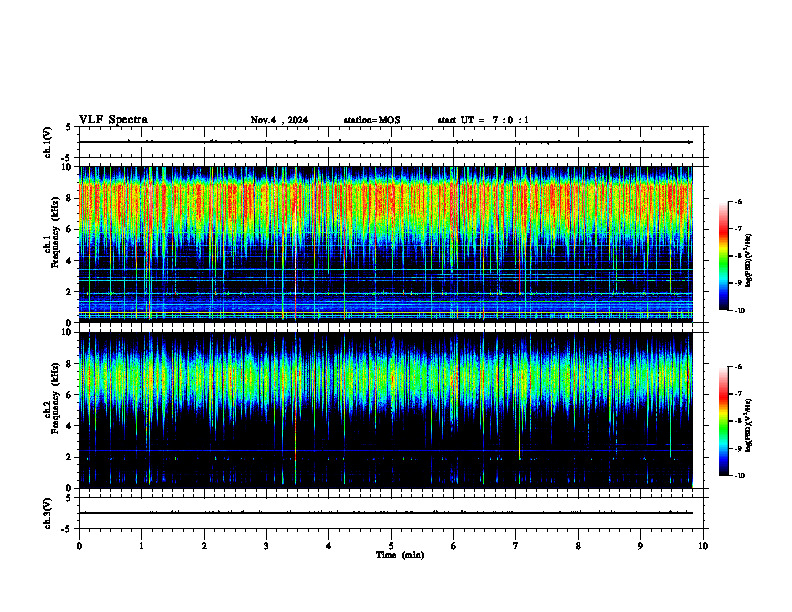Click the 'Time (min)' axis label
Screen dimensions: 792x612
pyautogui.click(x=400, y=555)
